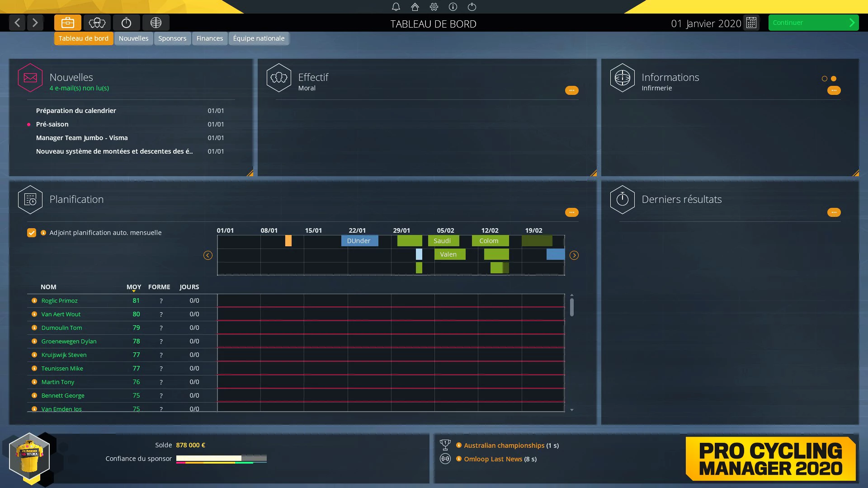Open the information icon in the top bar
The height and width of the screenshot is (488, 868).
[453, 7]
